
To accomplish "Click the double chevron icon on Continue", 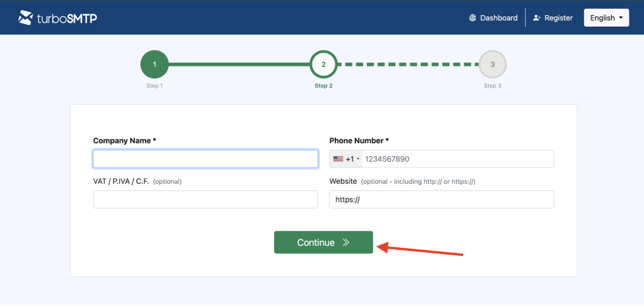I will [x=346, y=242].
